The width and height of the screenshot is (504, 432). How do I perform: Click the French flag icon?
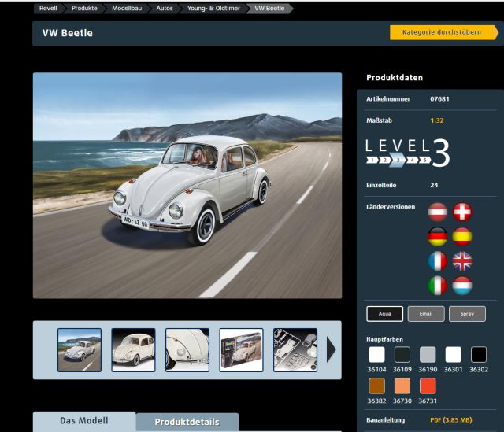(x=437, y=260)
